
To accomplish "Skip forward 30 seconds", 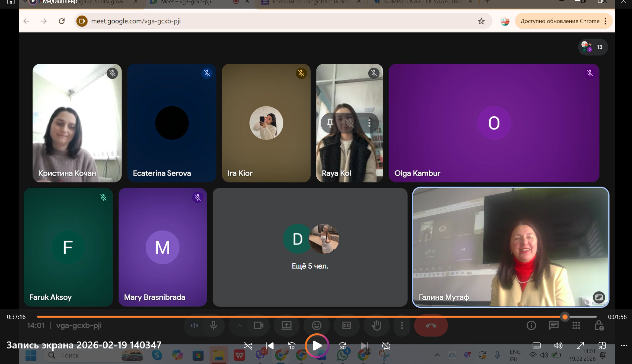I will click(342, 346).
